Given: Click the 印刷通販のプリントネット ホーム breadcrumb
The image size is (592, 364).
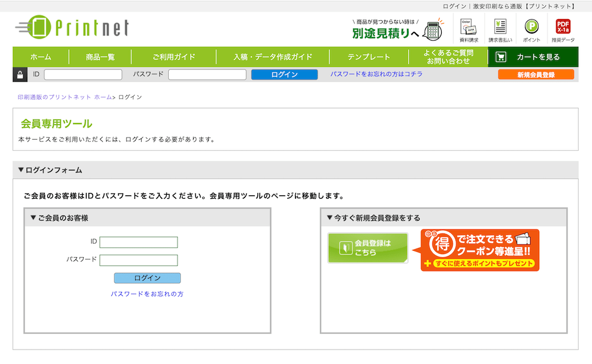Looking at the screenshot, I should tap(65, 97).
